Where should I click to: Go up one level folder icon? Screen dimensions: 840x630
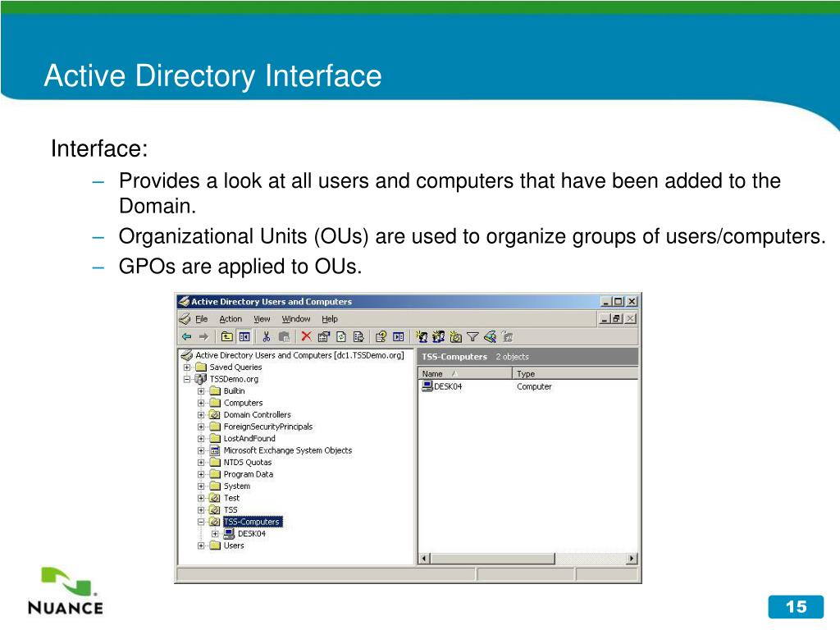click(227, 336)
